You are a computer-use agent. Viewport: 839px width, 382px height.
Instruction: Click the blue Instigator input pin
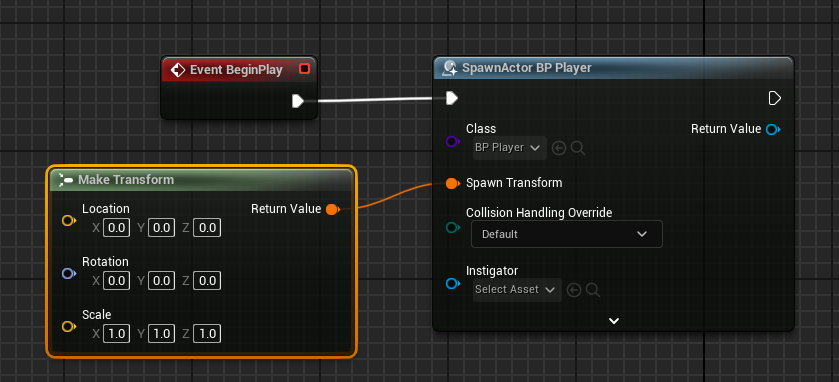(x=453, y=284)
